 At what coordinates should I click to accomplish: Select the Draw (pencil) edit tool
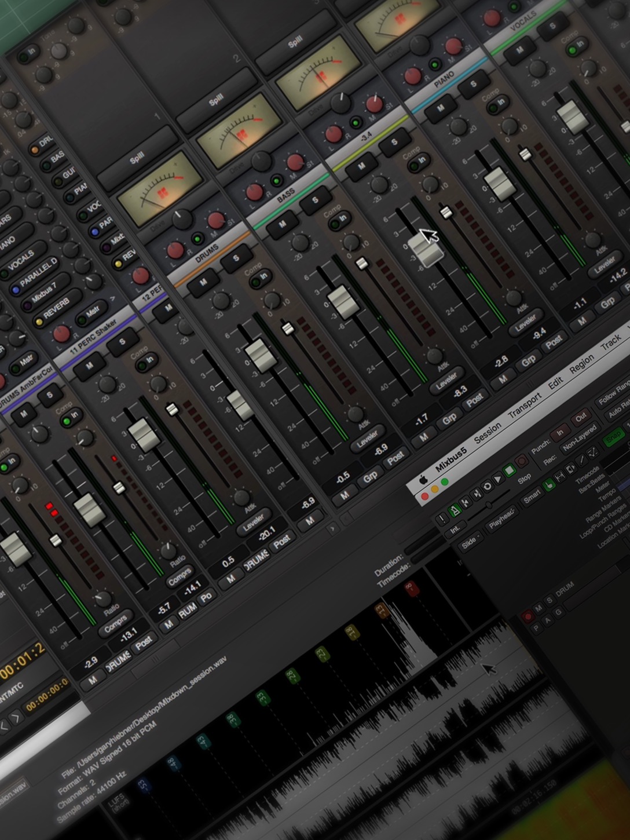pos(580,462)
